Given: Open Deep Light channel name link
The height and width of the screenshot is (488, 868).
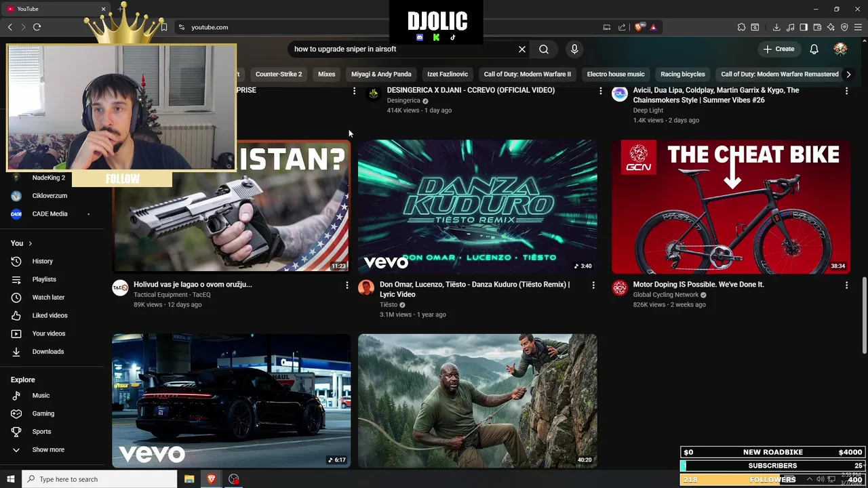Looking at the screenshot, I should pos(648,110).
